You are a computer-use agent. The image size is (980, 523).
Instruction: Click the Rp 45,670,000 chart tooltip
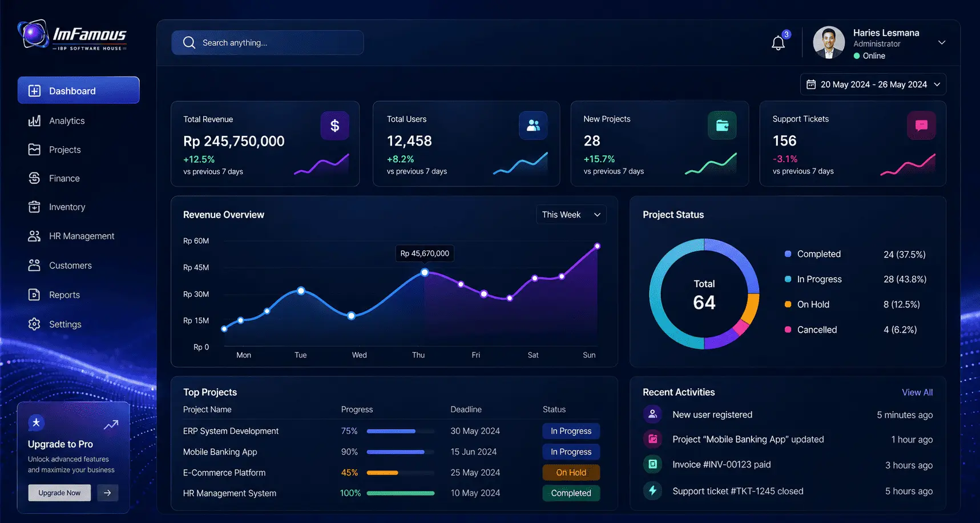click(425, 254)
